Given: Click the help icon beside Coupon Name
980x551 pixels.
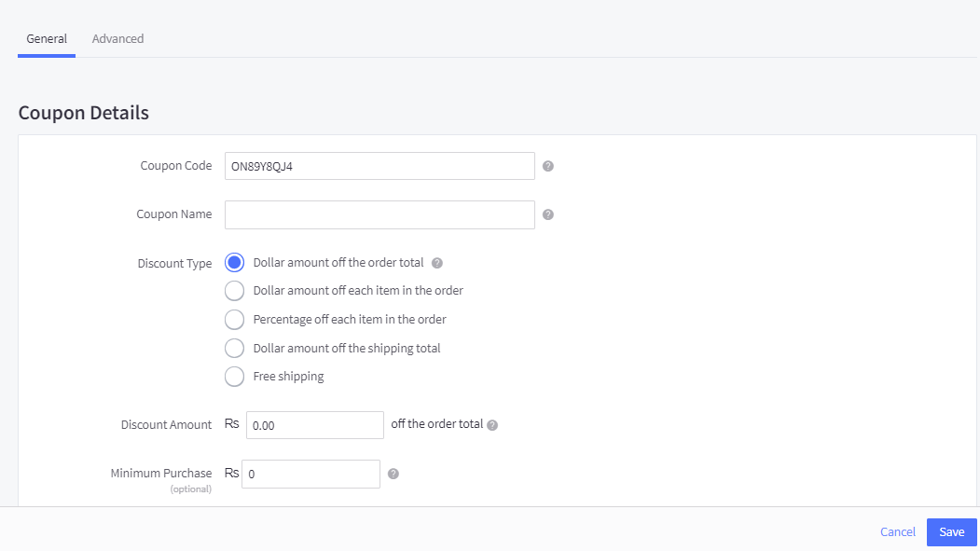Looking at the screenshot, I should [x=548, y=214].
